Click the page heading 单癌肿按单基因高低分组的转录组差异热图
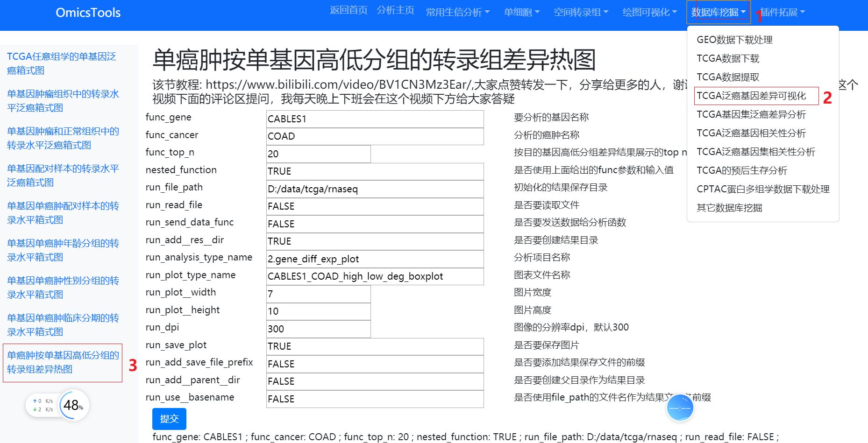This screenshot has height=443, width=868. tap(374, 60)
